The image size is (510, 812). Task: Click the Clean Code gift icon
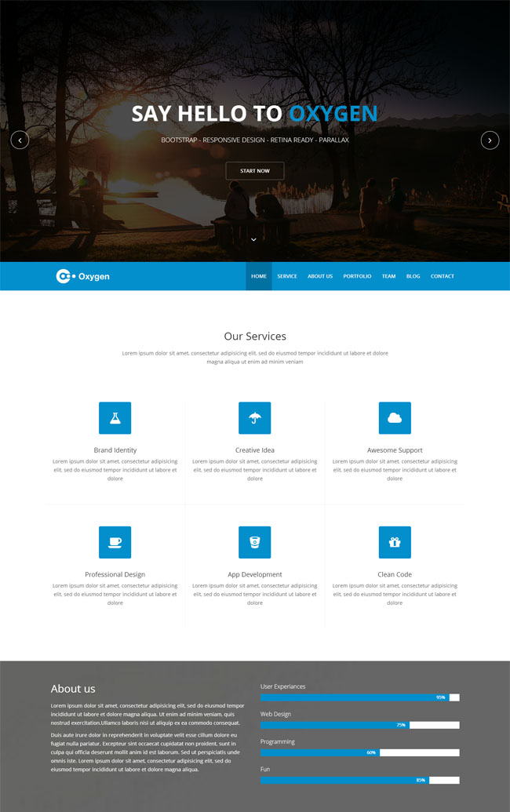395,542
